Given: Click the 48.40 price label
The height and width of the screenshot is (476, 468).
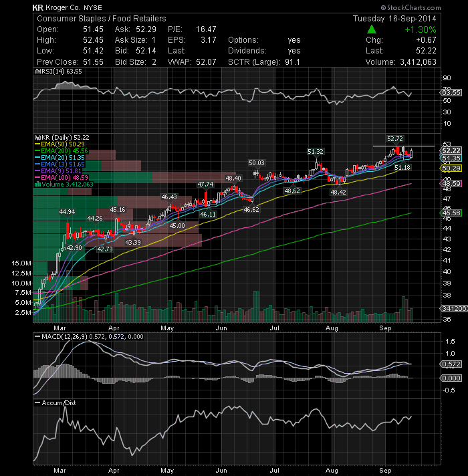Looking at the screenshot, I should click(x=233, y=178).
